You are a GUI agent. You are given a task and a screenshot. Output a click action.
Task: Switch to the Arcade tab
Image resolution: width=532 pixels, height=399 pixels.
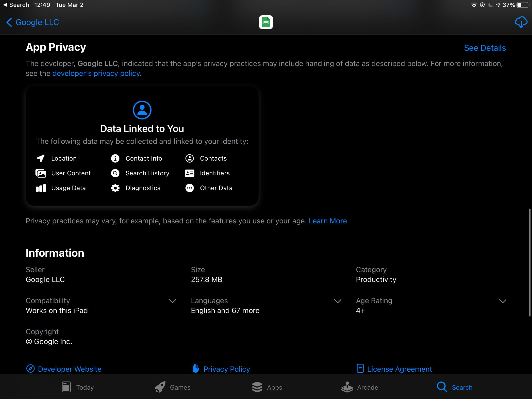(x=360, y=387)
